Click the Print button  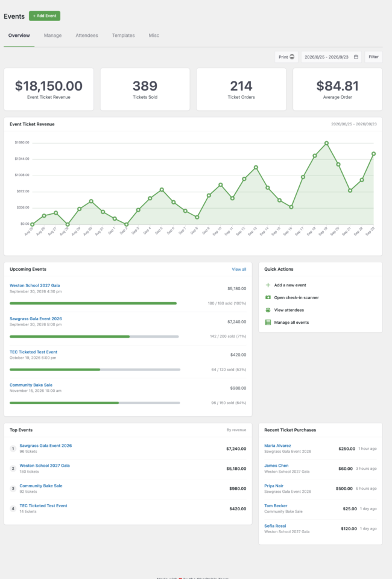[x=286, y=57]
